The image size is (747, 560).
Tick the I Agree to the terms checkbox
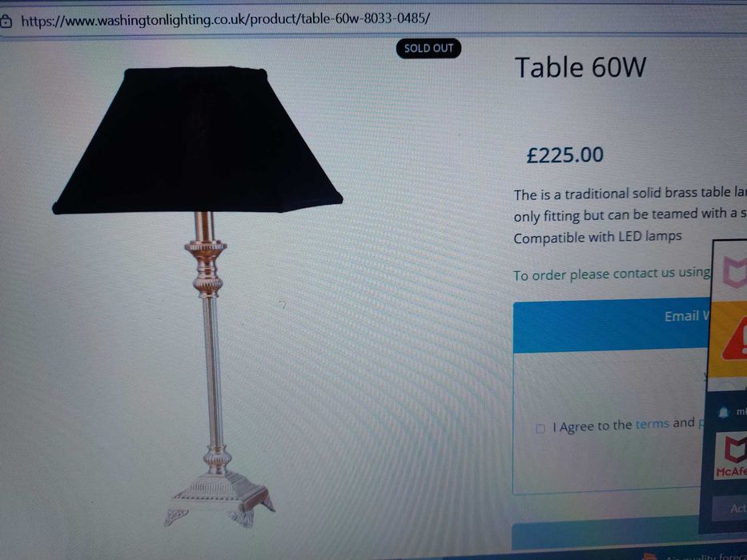click(540, 429)
